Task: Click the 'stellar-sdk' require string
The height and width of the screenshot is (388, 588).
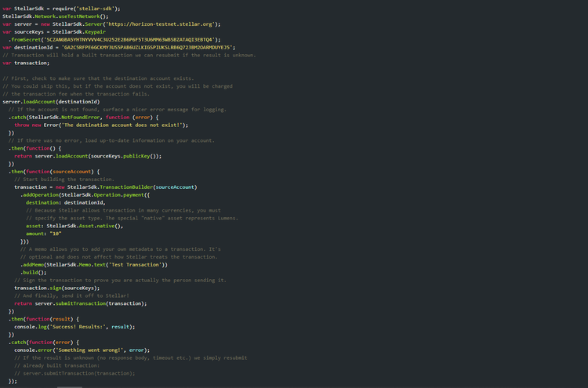Action: (x=100, y=8)
